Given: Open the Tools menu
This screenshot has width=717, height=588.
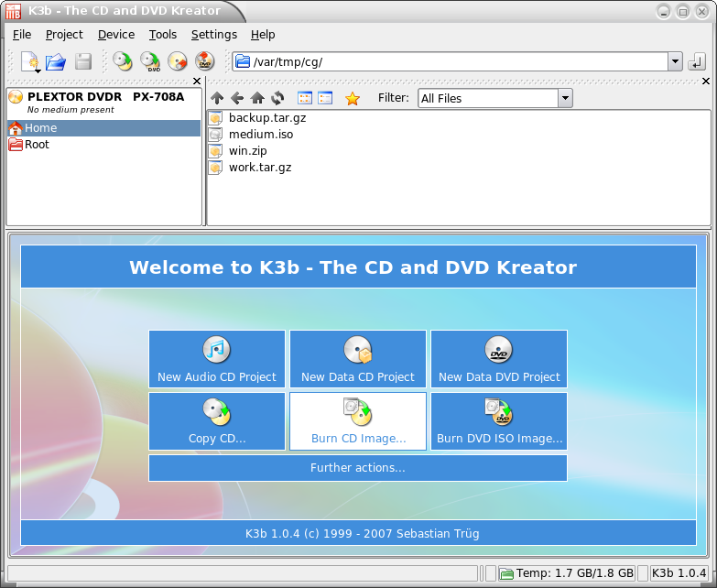Looking at the screenshot, I should (x=163, y=35).
